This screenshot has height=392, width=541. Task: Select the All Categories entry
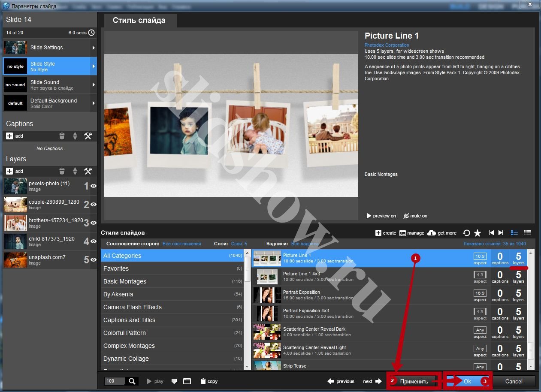pyautogui.click(x=172, y=256)
